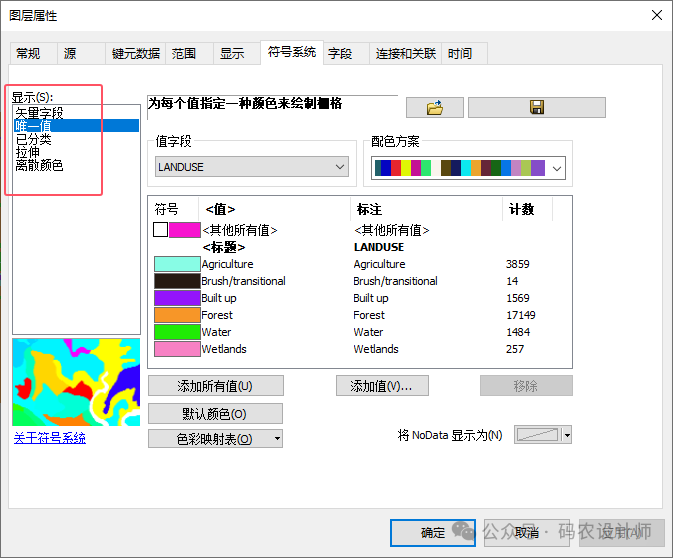Select 已分类 in the display list
The width and height of the screenshot is (673, 558).
pos(34,139)
